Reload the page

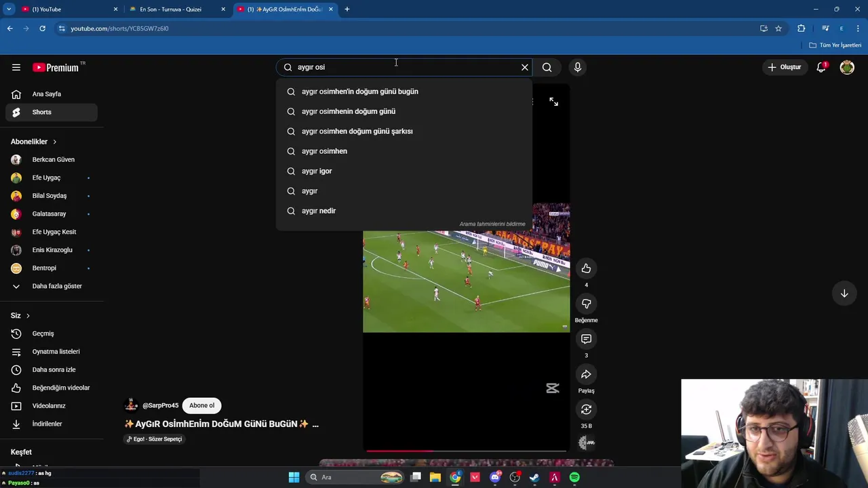coord(42,28)
